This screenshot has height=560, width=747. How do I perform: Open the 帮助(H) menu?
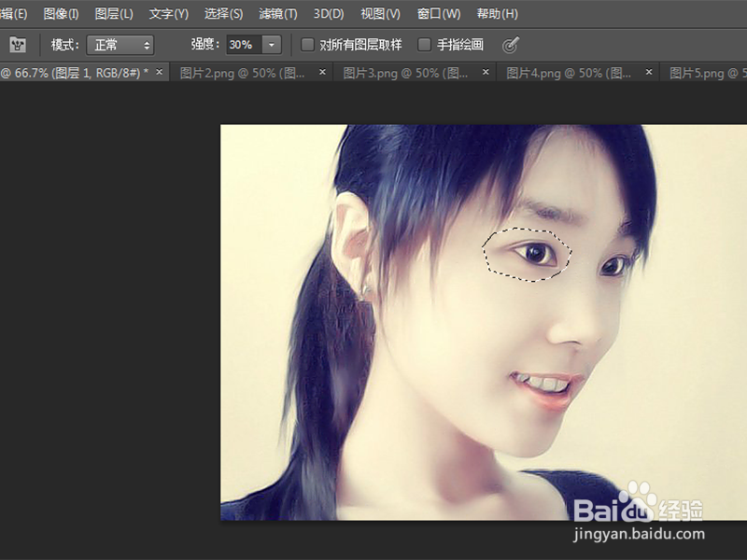coord(498,14)
